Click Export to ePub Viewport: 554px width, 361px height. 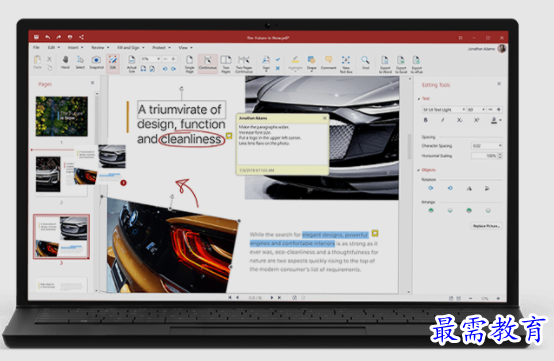(417, 64)
